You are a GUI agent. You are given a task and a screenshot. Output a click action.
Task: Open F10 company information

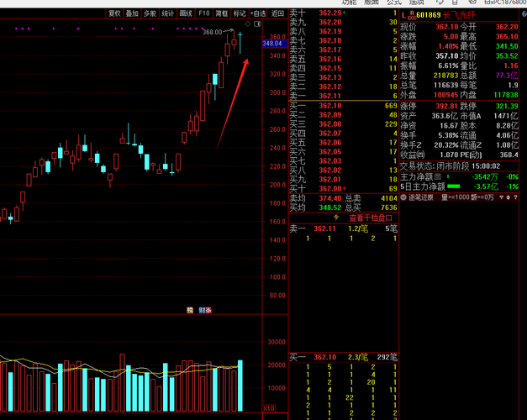pyautogui.click(x=204, y=13)
